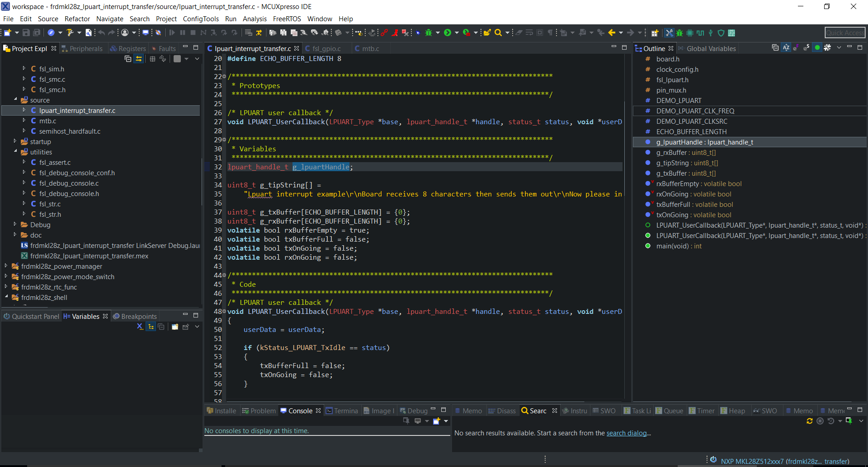868x467 pixels.
Task: Click the build hammer icon
Action: point(70,33)
